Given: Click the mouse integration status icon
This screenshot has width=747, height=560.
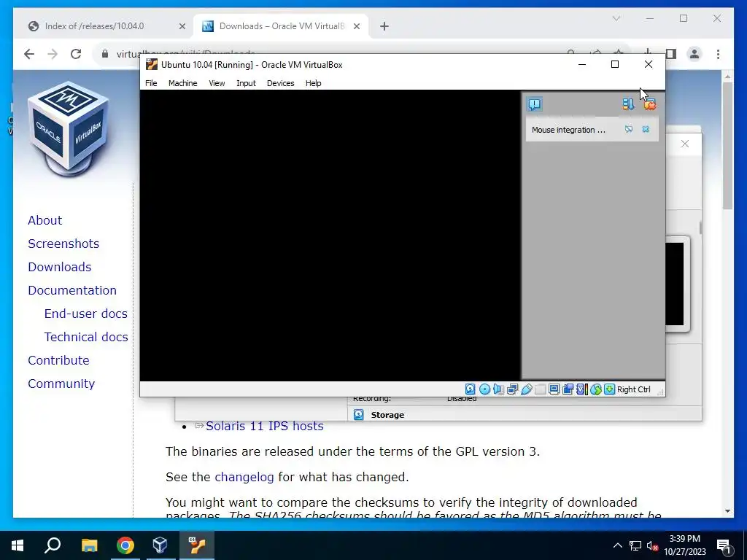Looking at the screenshot, I should 595,389.
